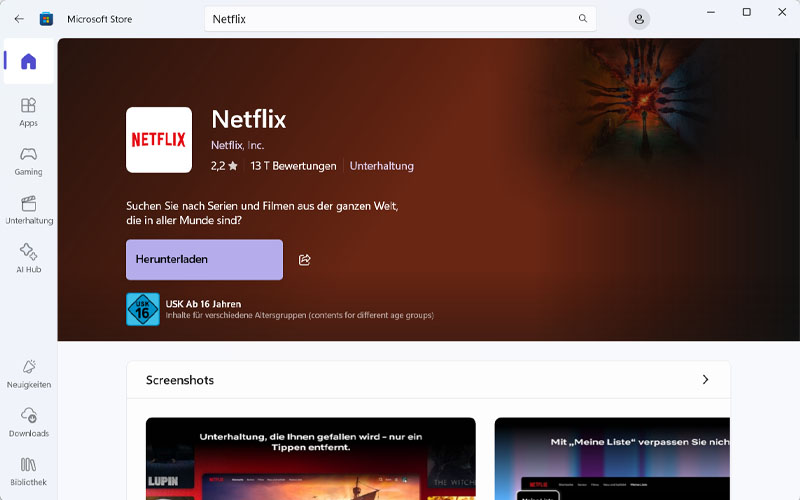Click the Netflix app title heading
Image resolution: width=800 pixels, height=500 pixels.
click(x=249, y=119)
